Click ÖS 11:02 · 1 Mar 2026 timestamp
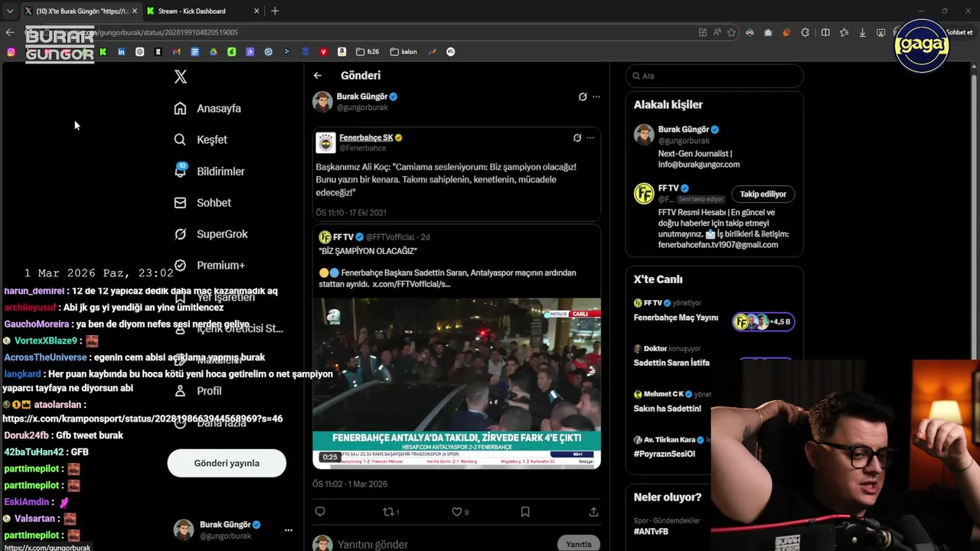The width and height of the screenshot is (980, 551). pyautogui.click(x=350, y=484)
